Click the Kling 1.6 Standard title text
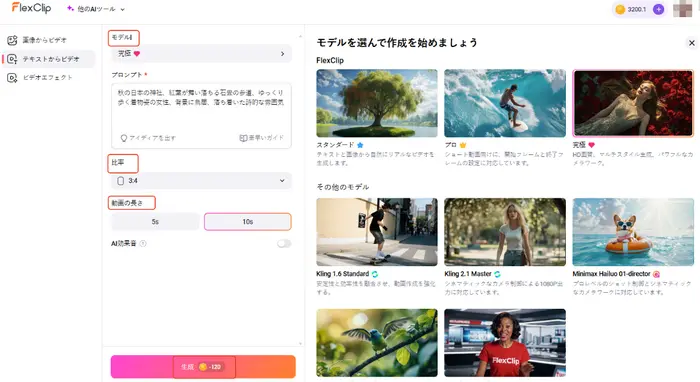700x382 pixels. (x=342, y=274)
